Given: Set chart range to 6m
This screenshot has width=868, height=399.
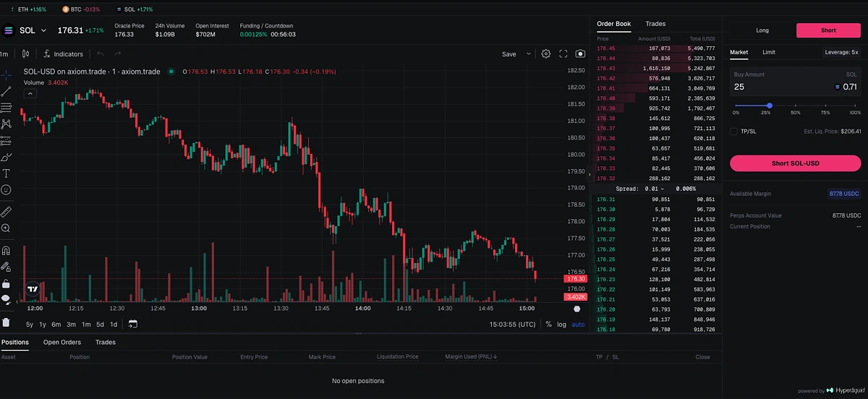Looking at the screenshot, I should click(x=56, y=325).
